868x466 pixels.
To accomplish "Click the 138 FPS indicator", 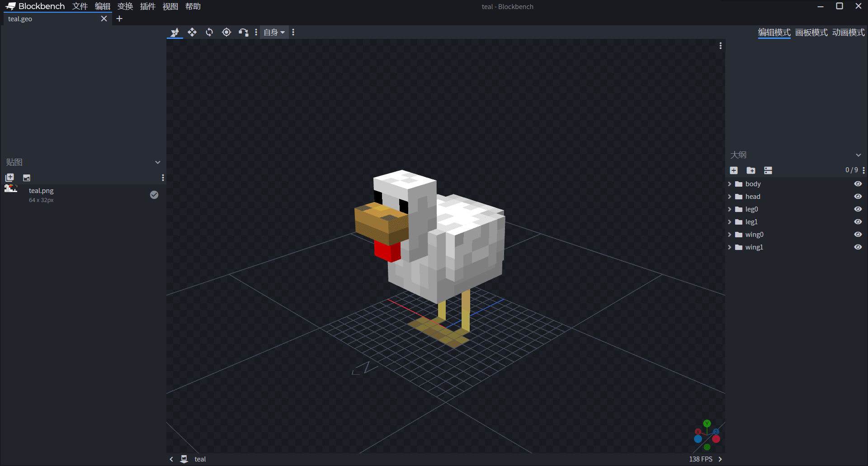I will point(701,459).
